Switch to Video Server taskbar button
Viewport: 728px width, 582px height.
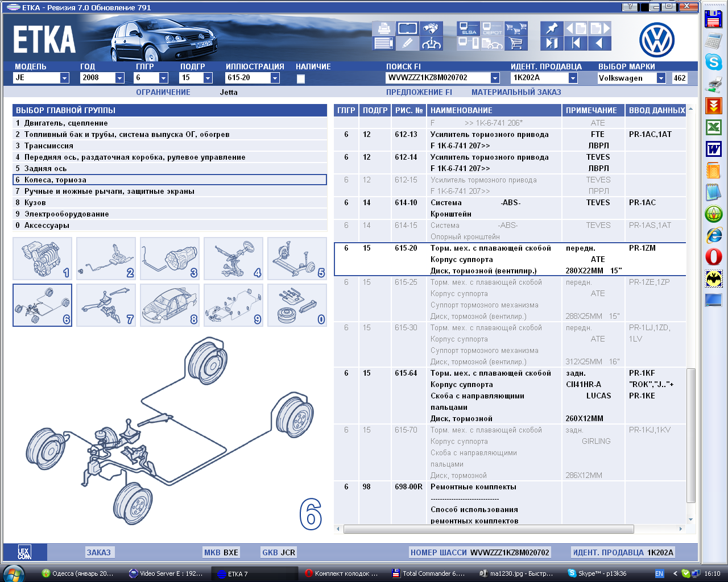tap(167, 573)
